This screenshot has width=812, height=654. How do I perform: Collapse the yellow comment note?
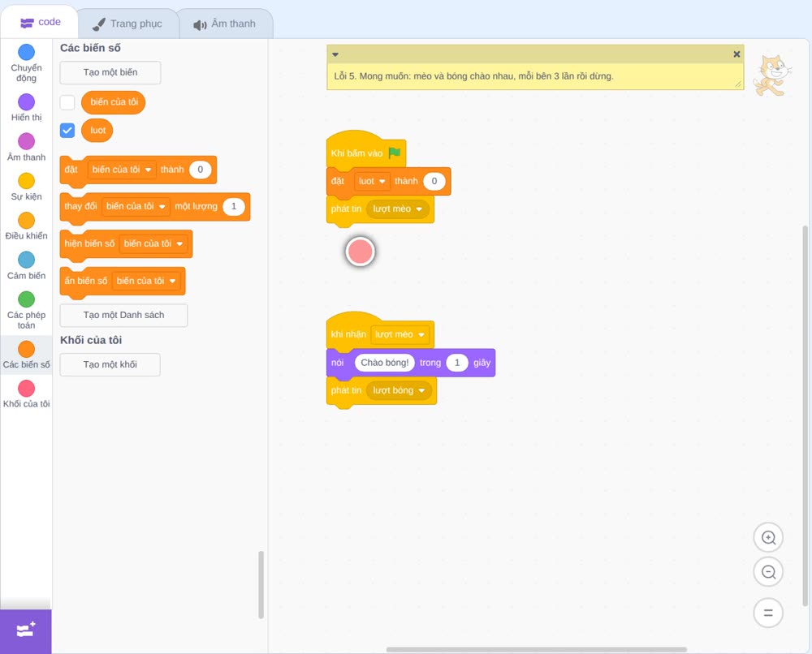point(335,54)
